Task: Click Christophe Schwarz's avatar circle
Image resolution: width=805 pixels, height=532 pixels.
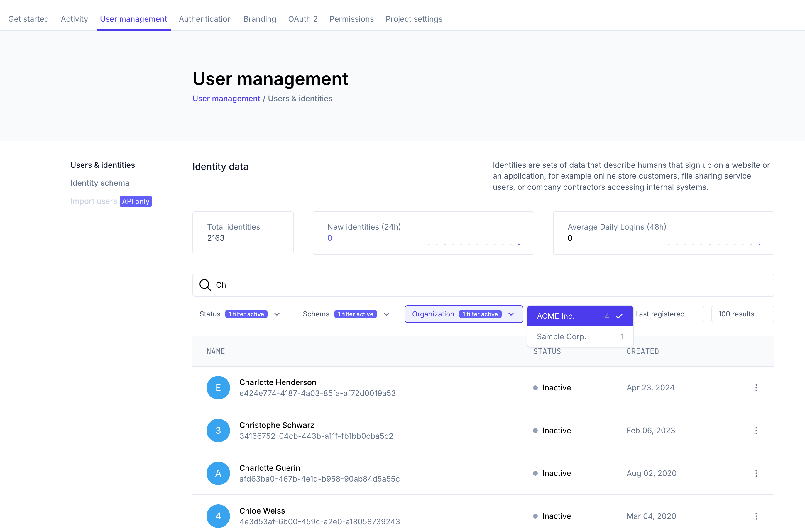Action: tap(218, 431)
